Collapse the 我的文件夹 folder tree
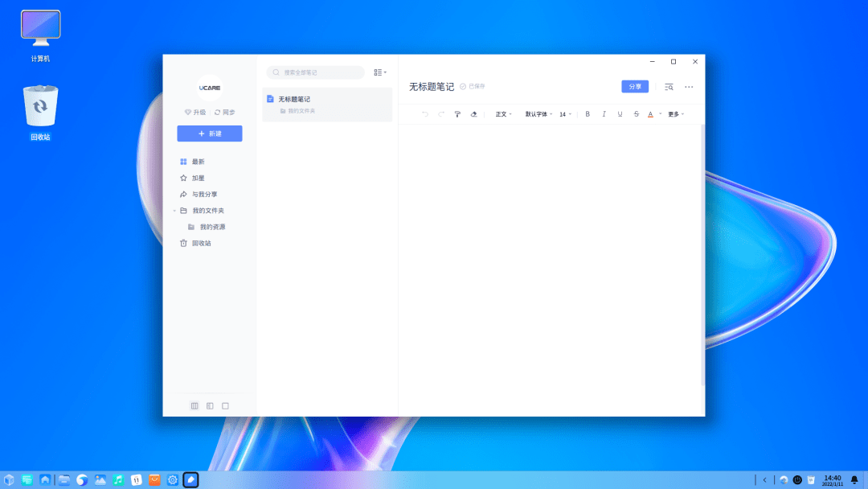The image size is (868, 489). [x=174, y=210]
